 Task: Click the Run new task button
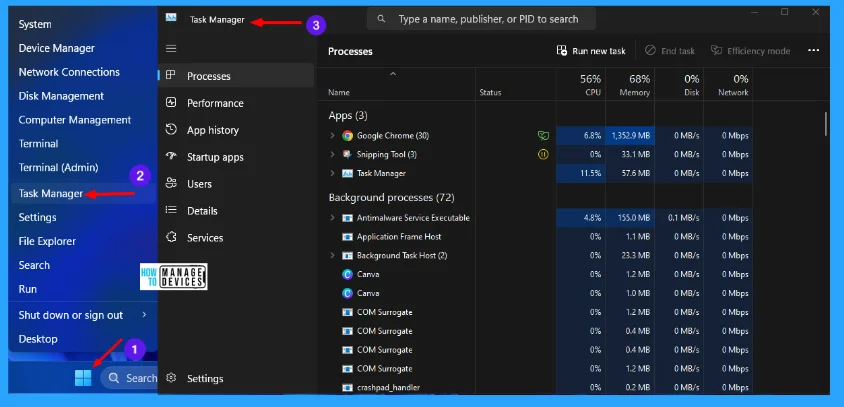[x=591, y=51]
